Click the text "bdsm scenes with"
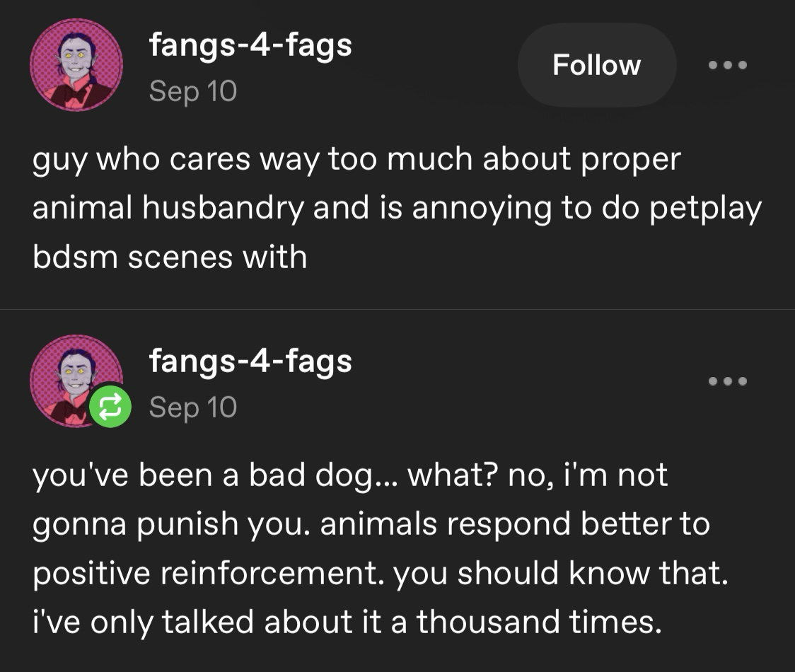 170,257
